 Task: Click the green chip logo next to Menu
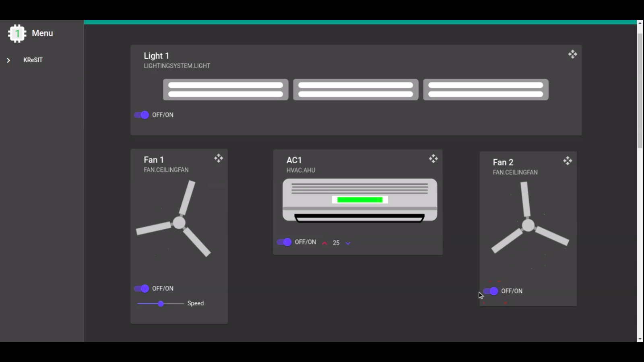pyautogui.click(x=17, y=33)
